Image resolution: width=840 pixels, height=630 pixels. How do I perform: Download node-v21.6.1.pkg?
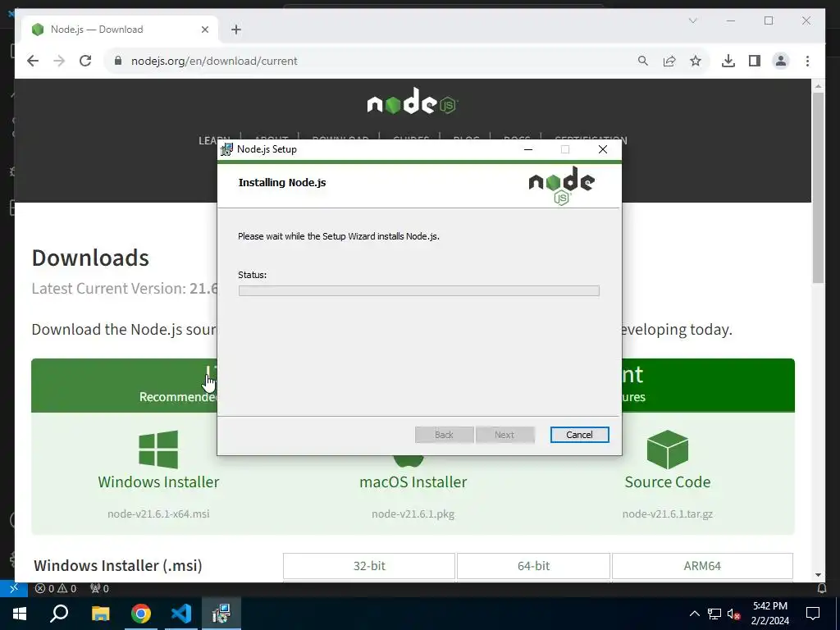pyautogui.click(x=413, y=514)
